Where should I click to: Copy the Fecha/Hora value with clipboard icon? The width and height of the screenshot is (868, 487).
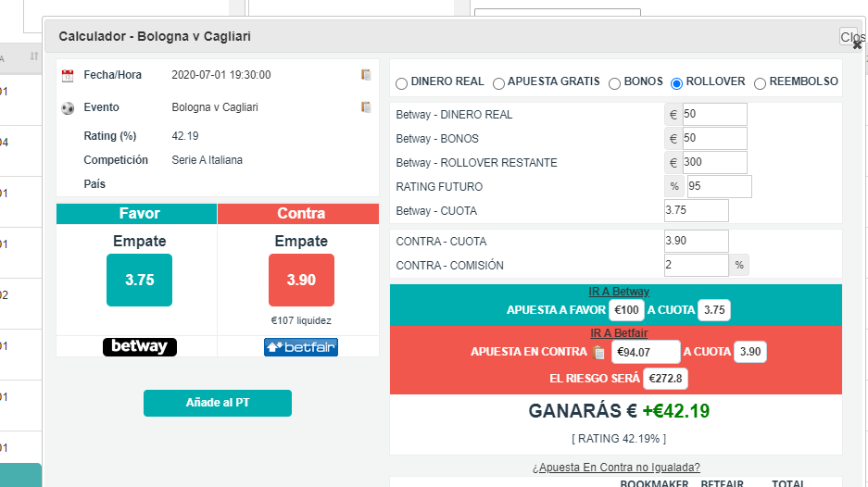coord(366,75)
